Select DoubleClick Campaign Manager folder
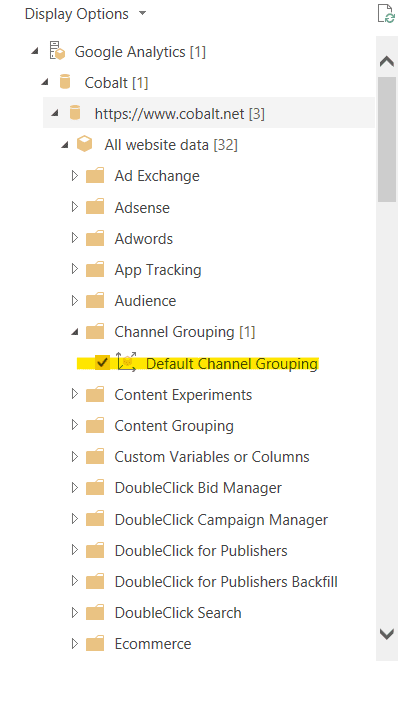Image resolution: width=403 pixels, height=722 pixels. tap(221, 519)
